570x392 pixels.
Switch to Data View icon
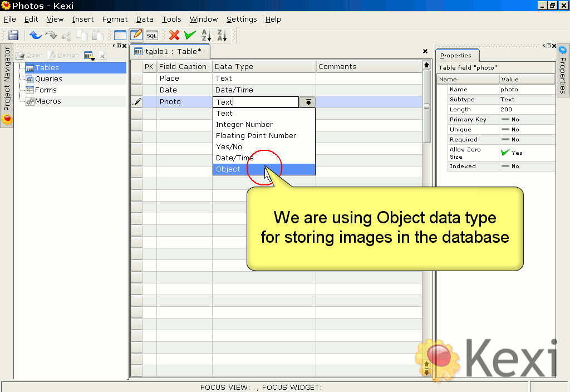[120, 35]
